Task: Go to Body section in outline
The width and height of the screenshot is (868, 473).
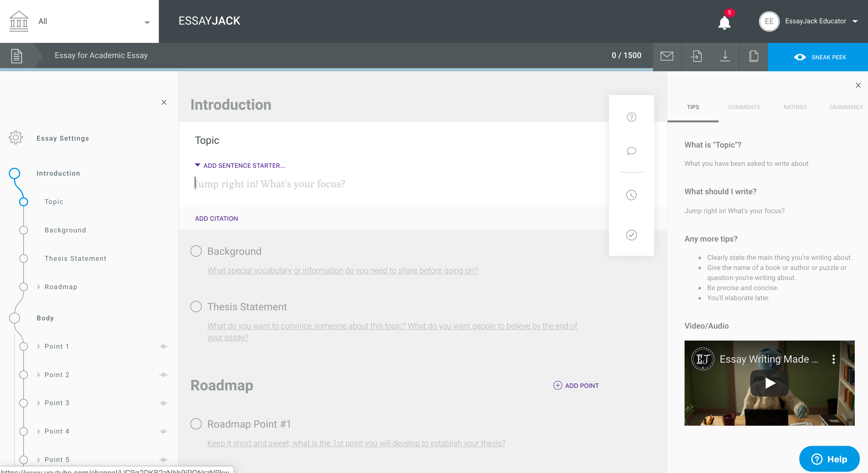Action: pos(45,318)
